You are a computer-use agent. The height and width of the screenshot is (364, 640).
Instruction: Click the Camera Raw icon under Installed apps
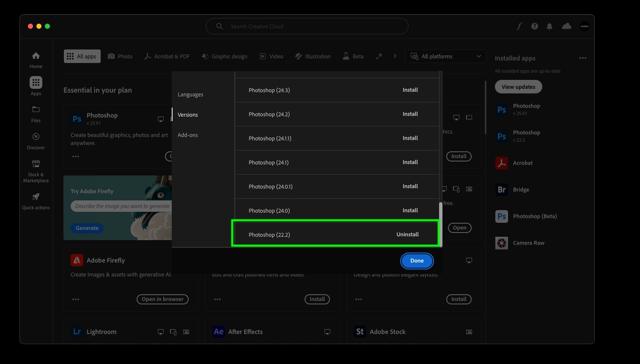501,243
